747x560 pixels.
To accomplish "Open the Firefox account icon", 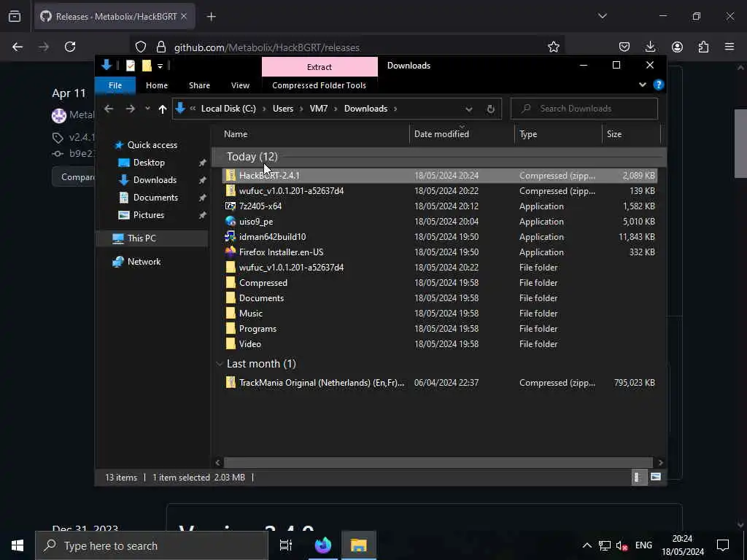I will pos(677,47).
